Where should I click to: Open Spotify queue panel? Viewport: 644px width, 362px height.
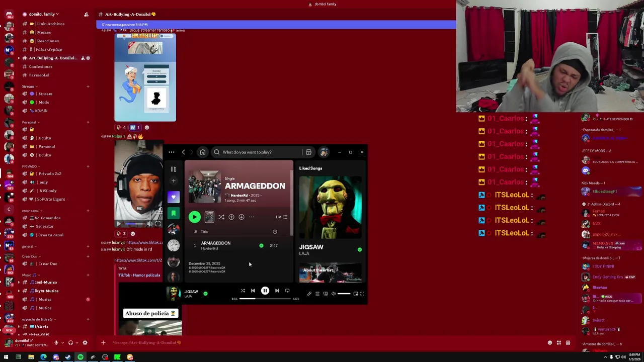(317, 294)
